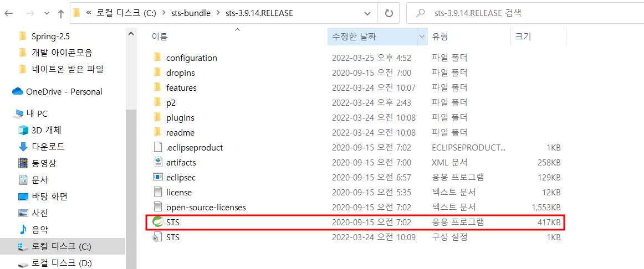Select the .eclipseproduct file icon
This screenshot has height=269, width=644.
[158, 147]
